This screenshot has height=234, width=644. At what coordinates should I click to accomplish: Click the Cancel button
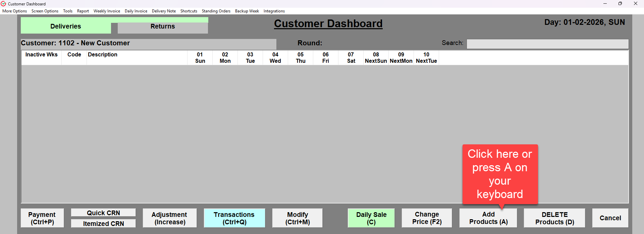(x=610, y=218)
